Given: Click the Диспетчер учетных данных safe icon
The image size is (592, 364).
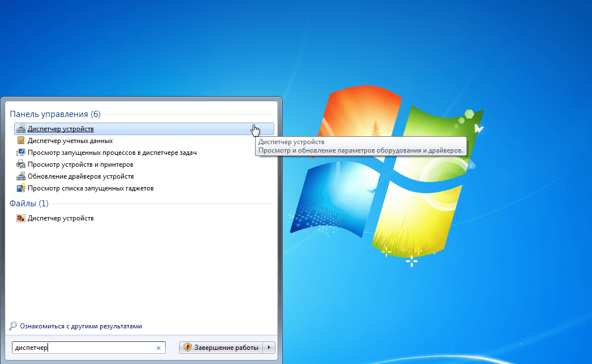Looking at the screenshot, I should point(21,141).
